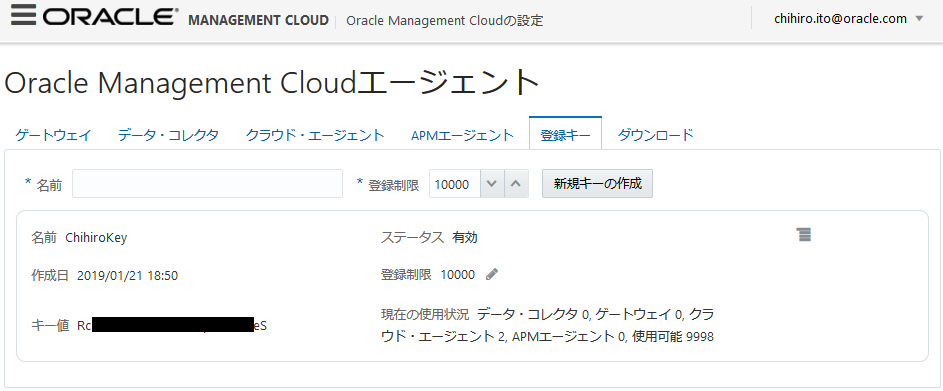The width and height of the screenshot is (943, 391).
Task: Switch to the ダウンロード tab
Action: pyautogui.click(x=656, y=135)
